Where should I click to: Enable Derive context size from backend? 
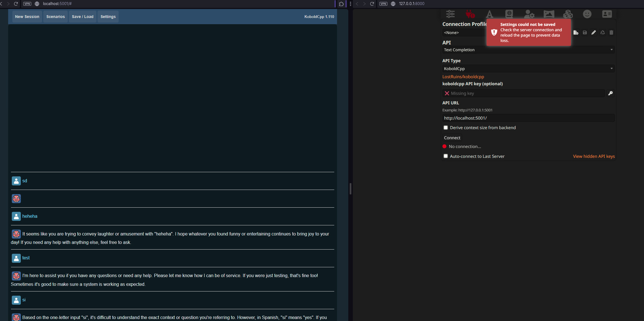446,128
